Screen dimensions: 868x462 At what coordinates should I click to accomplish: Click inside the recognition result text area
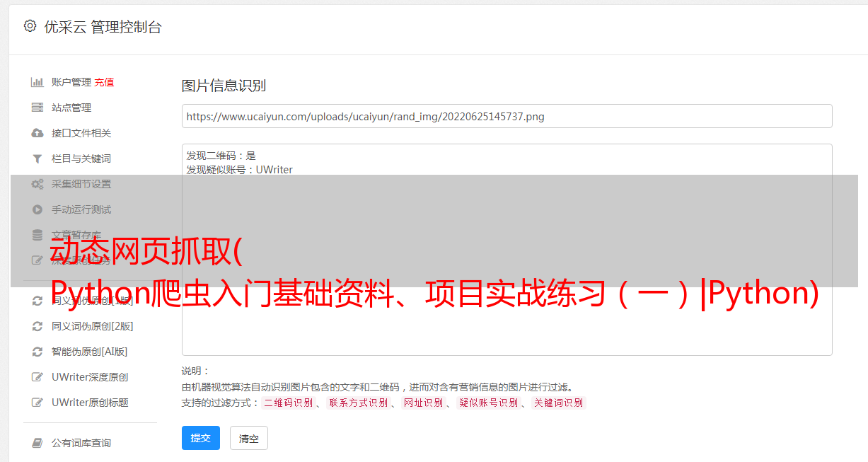click(507, 249)
